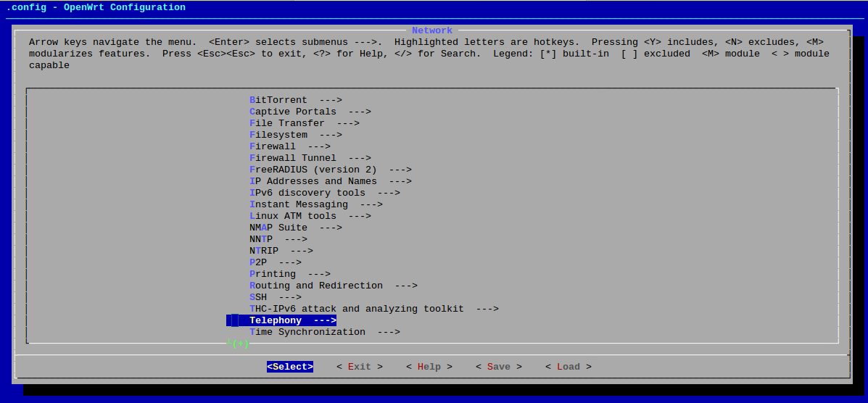Click the Network menu title
Screen dimensions: 868x403
tap(431, 30)
